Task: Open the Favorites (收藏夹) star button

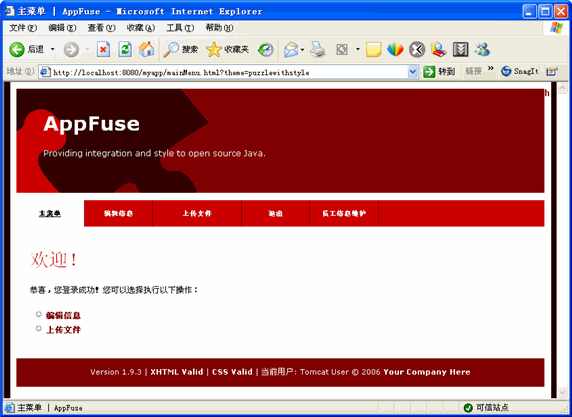Action: point(227,49)
